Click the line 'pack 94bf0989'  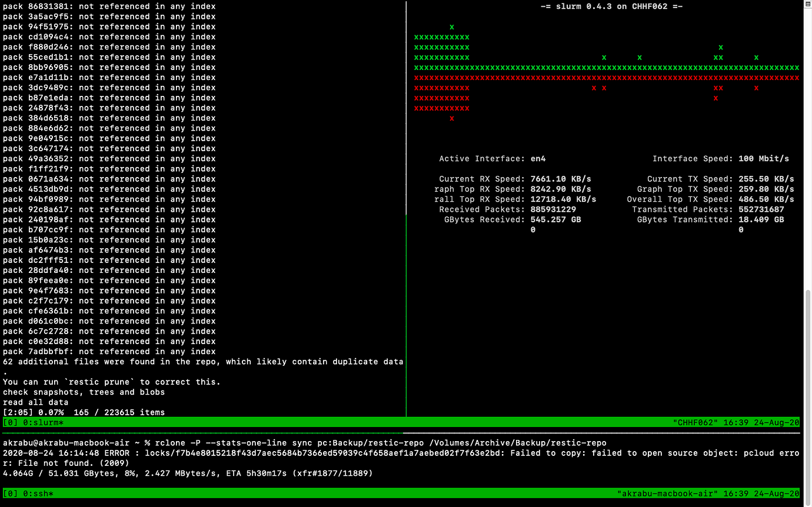point(109,199)
